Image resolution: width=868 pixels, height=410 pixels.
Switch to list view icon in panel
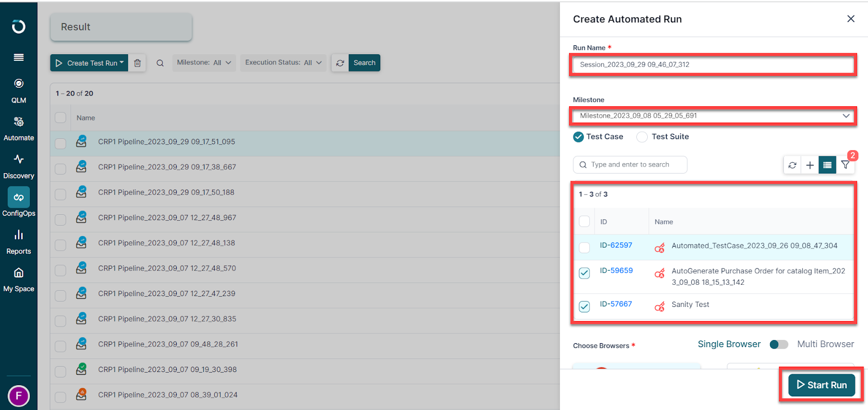click(x=827, y=165)
